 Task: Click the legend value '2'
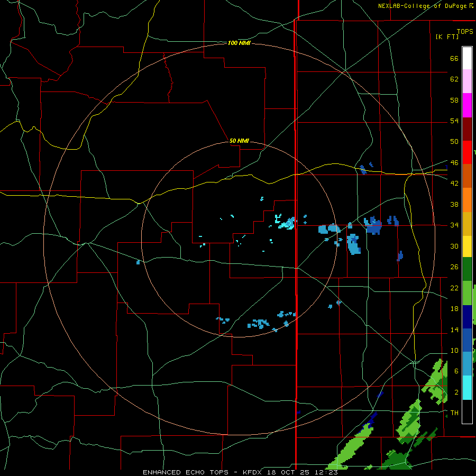[456, 392]
